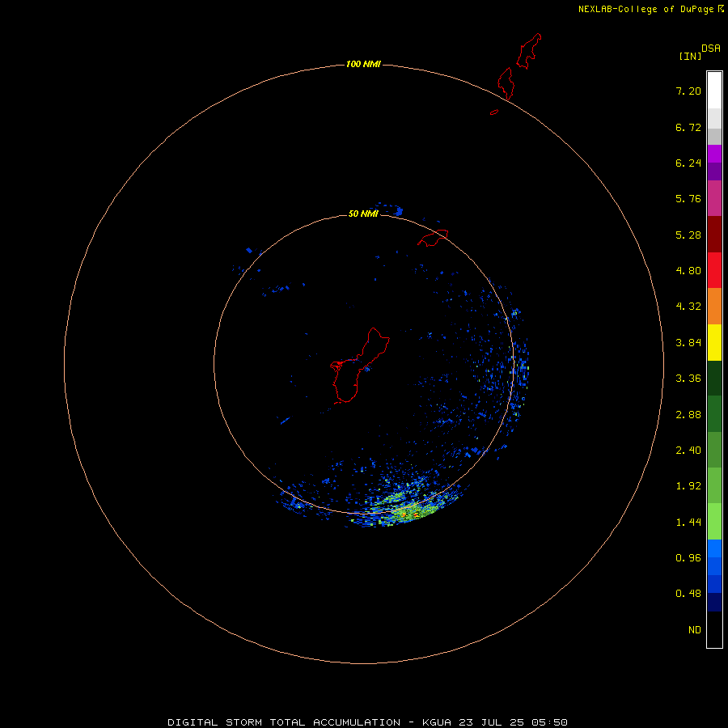Screen dimensions: 728x728
Task: Click the 1.44 legend value
Action: [x=688, y=522]
